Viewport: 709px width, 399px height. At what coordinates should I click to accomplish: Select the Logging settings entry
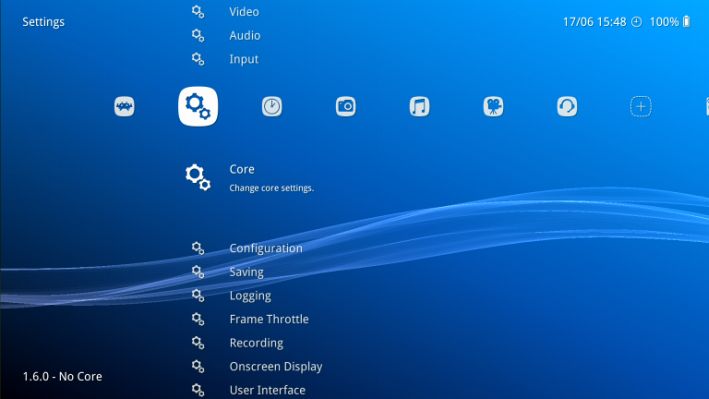tap(250, 296)
